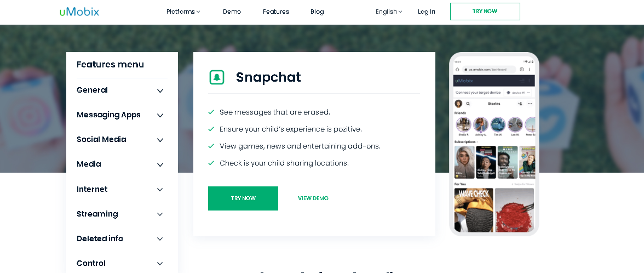Click the Snapchat ghost icon
The image size is (644, 273).
click(217, 77)
